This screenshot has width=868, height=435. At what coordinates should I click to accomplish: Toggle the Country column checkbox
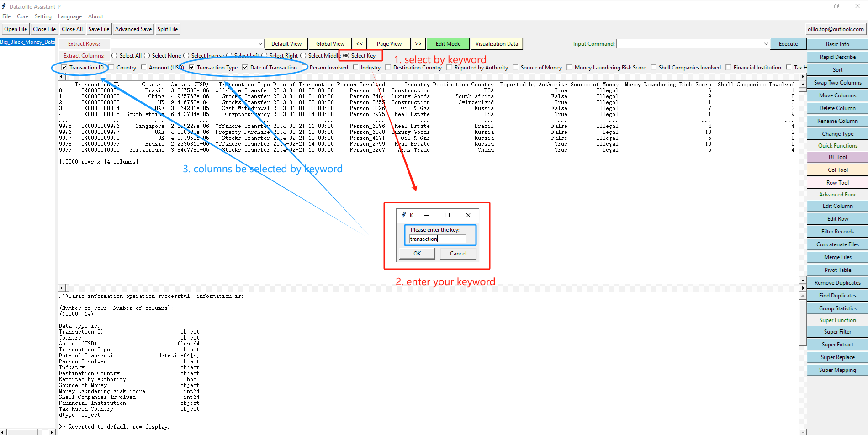[x=111, y=68]
